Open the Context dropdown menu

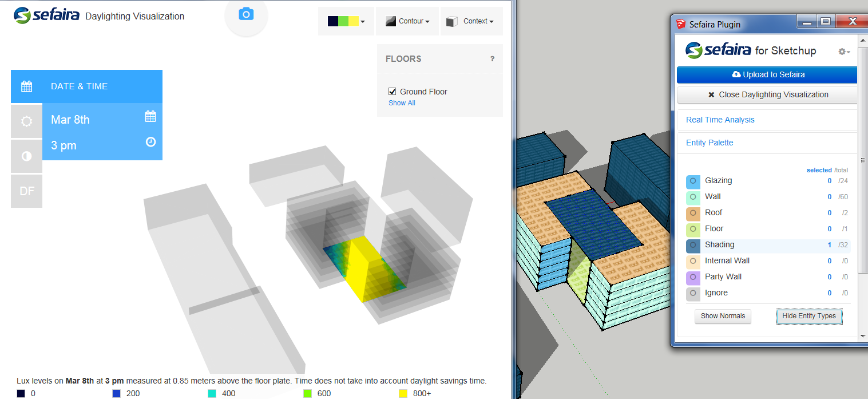point(471,21)
